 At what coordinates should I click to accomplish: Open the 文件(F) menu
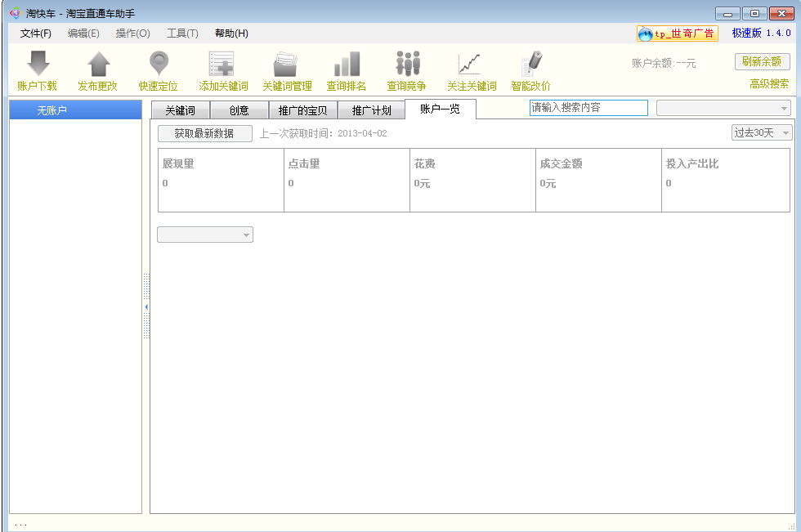point(36,34)
